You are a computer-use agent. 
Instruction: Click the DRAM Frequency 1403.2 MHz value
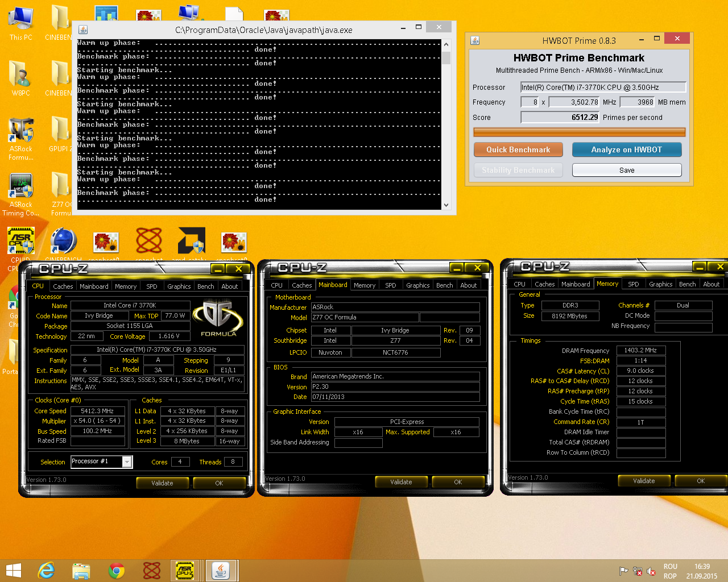(x=640, y=350)
